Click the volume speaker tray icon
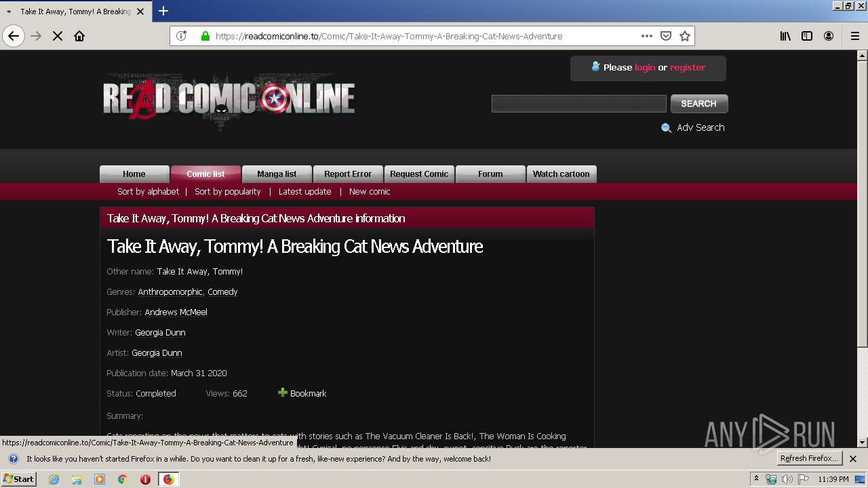Viewport: 868px width, 488px height. click(x=787, y=479)
